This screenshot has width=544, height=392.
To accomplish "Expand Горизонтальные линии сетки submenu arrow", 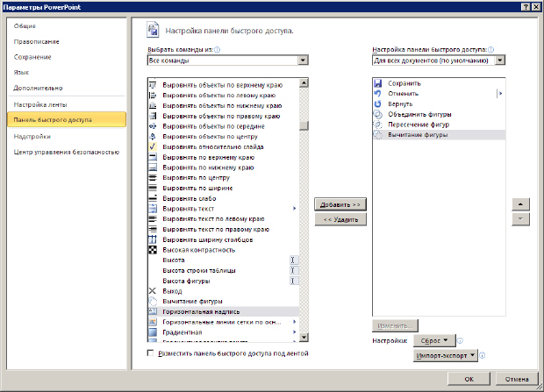I will click(294, 322).
